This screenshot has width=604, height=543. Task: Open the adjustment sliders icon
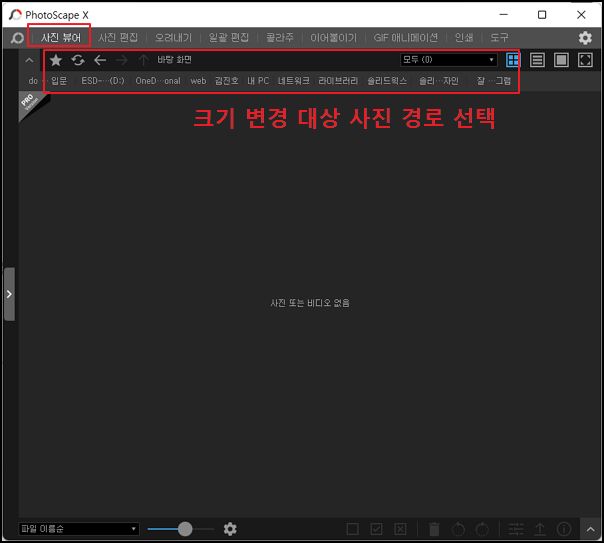pyautogui.click(x=516, y=529)
